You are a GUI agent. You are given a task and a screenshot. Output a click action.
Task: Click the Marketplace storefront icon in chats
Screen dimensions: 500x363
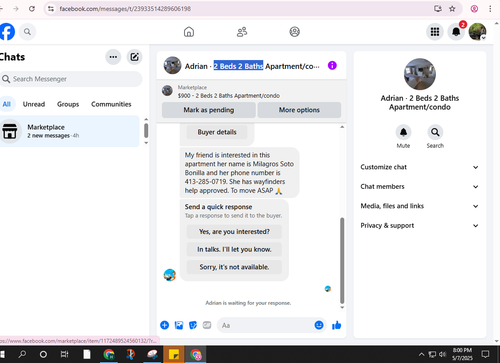(x=10, y=131)
